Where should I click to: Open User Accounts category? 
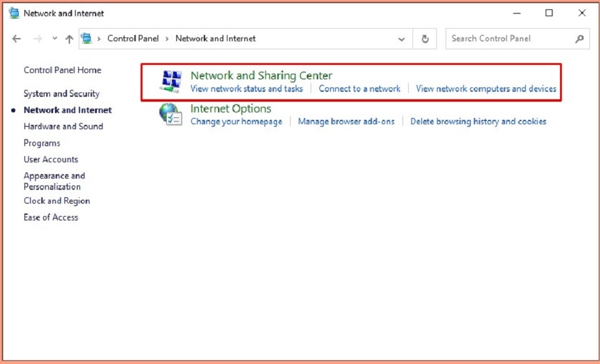pyautogui.click(x=51, y=159)
